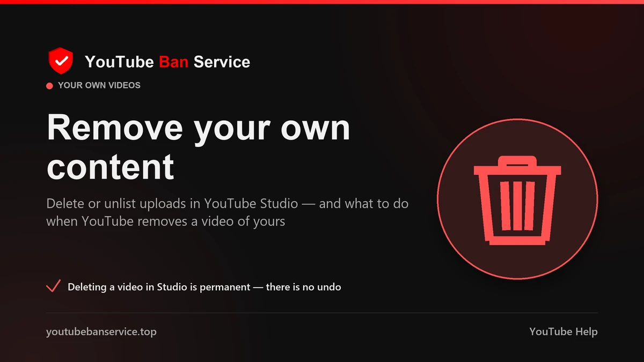Image resolution: width=644 pixels, height=362 pixels.
Task: Click the subtitle about deleting or unlisting uploads
Action: (228, 212)
